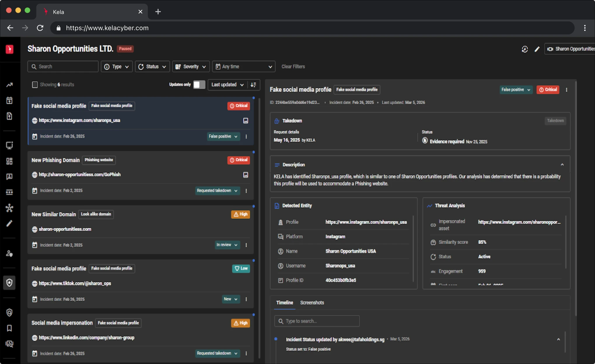This screenshot has height=364, width=595.
Task: Close the Kela browser tab
Action: (140, 12)
